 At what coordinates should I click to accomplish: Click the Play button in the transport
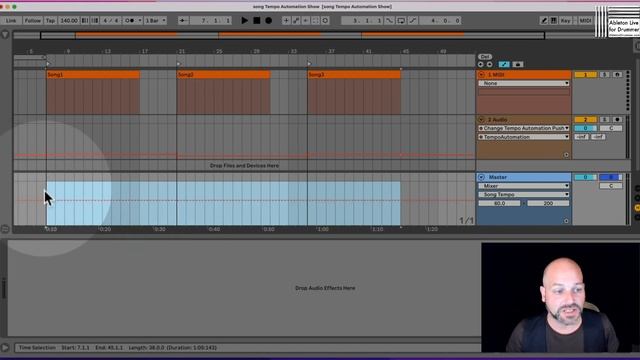click(x=244, y=20)
